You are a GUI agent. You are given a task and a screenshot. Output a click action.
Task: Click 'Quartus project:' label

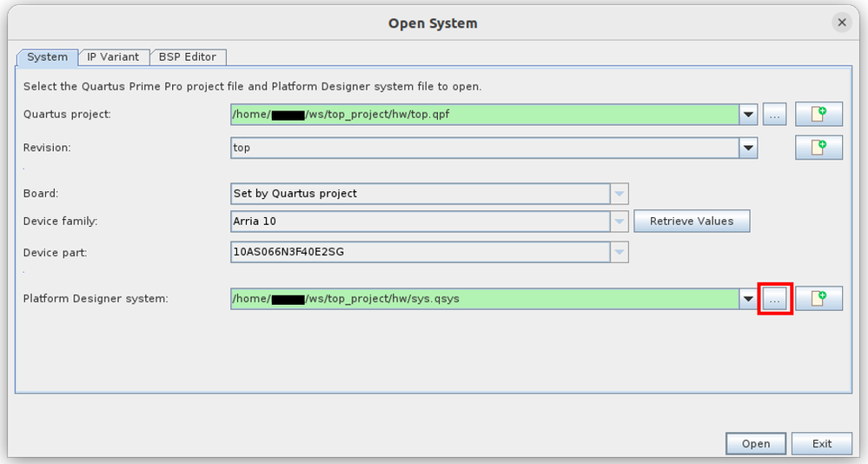[x=67, y=115]
